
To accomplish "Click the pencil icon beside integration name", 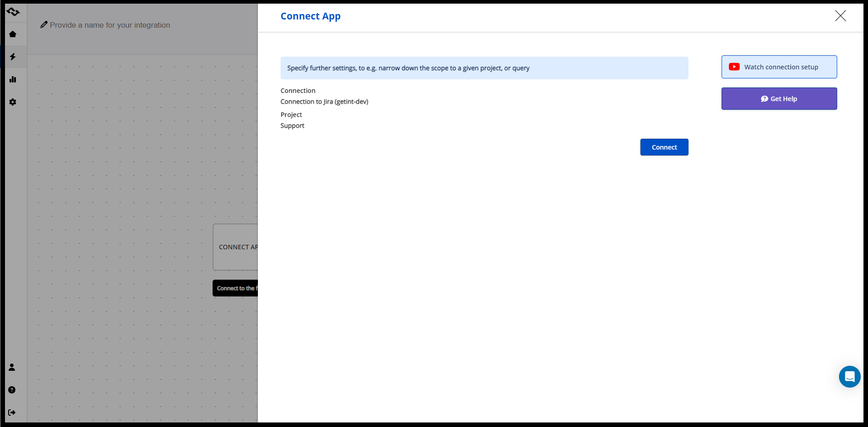I will pyautogui.click(x=44, y=25).
